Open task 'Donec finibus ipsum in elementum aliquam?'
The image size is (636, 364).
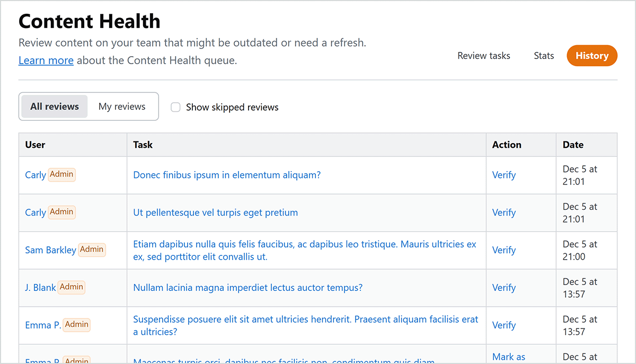[227, 175]
